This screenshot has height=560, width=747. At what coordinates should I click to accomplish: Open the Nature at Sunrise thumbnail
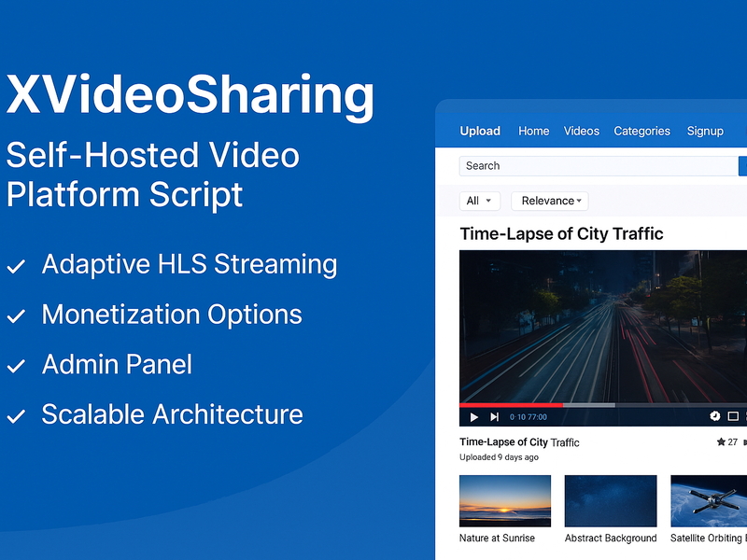click(505, 502)
